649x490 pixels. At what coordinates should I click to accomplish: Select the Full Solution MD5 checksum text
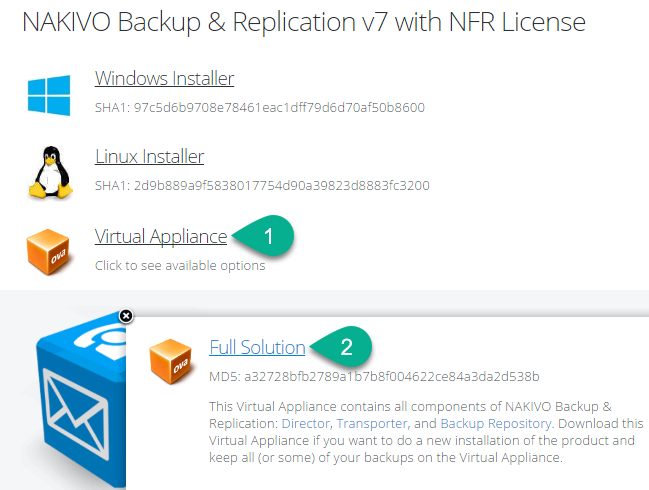[374, 377]
